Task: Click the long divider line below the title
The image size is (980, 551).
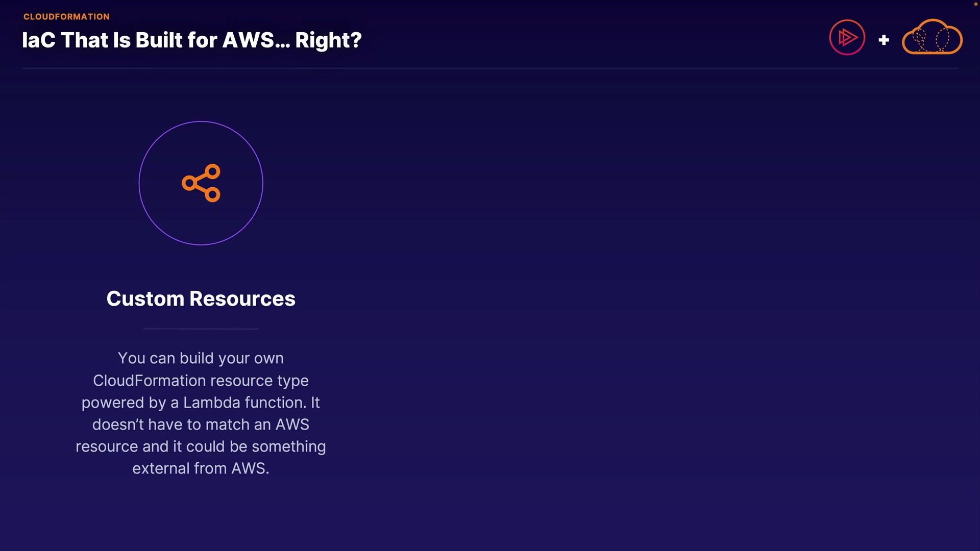Action: pyautogui.click(x=489, y=68)
